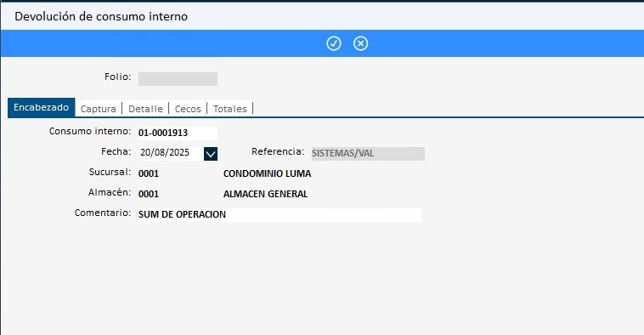This screenshot has height=335, width=644.
Task: Click the Almacén label
Action: click(x=110, y=192)
